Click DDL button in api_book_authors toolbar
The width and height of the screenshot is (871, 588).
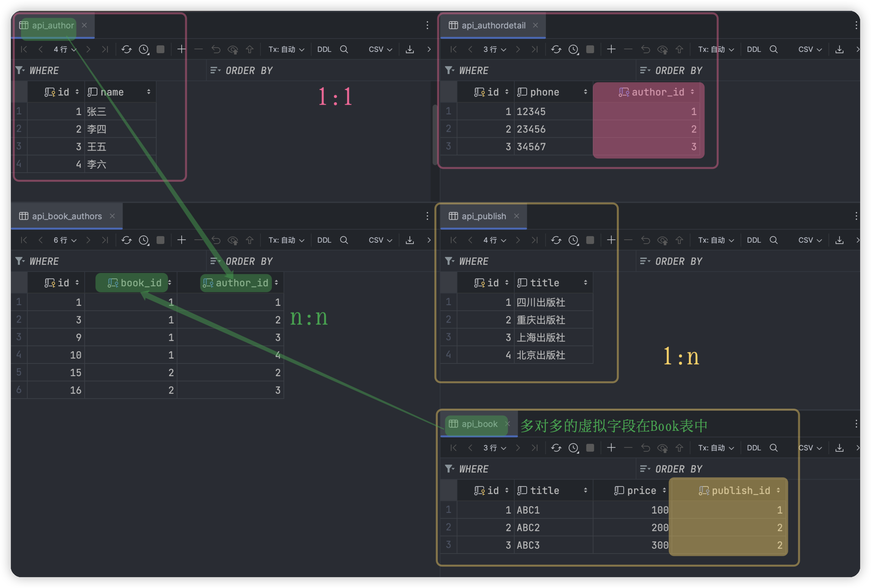coord(324,240)
